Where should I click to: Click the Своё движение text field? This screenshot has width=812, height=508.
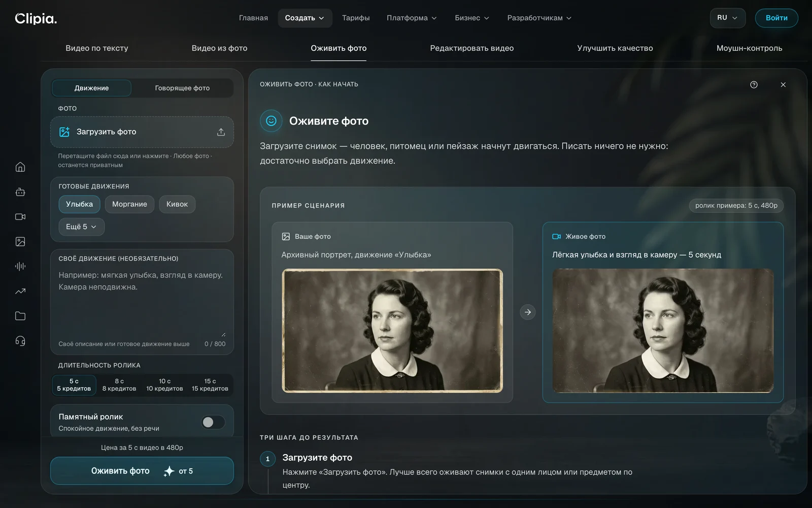(142, 304)
